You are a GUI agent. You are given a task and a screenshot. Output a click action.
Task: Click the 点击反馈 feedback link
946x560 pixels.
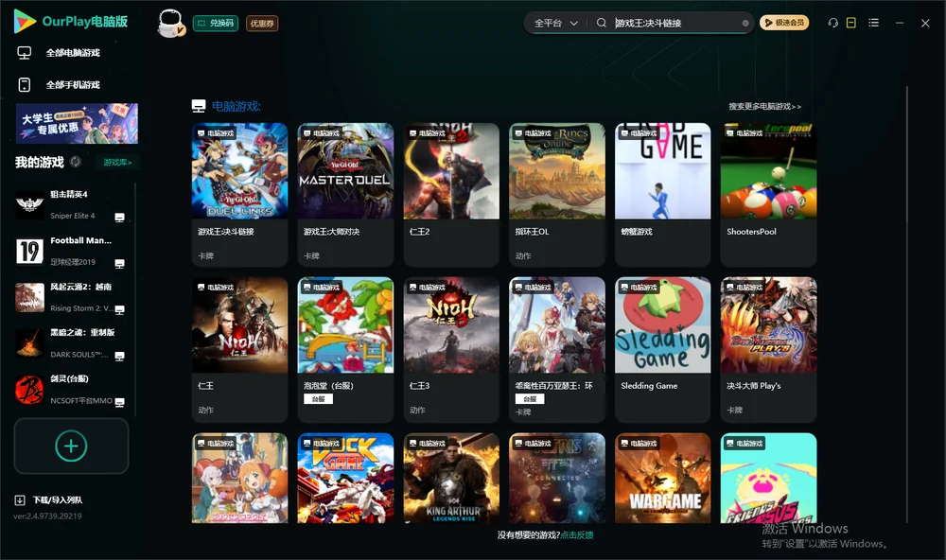(x=577, y=534)
